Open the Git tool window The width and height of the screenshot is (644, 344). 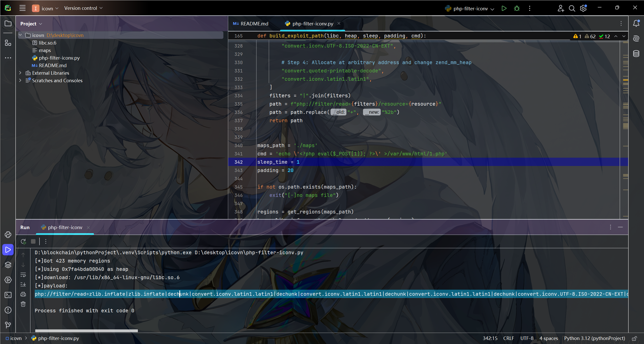coord(8,325)
